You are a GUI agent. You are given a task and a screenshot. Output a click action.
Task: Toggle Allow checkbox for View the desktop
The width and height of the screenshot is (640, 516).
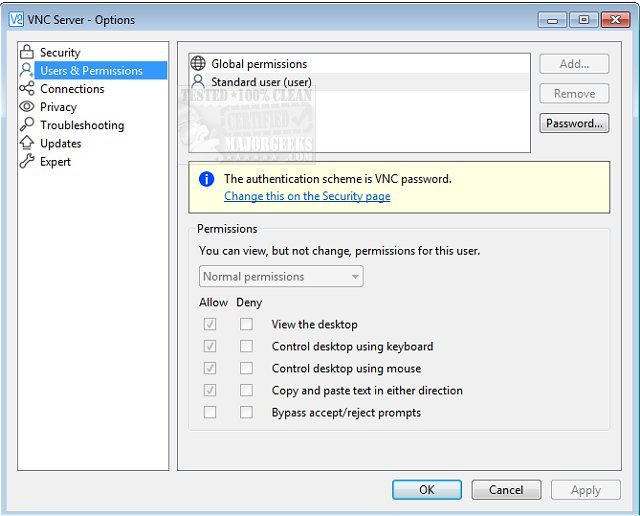210,324
